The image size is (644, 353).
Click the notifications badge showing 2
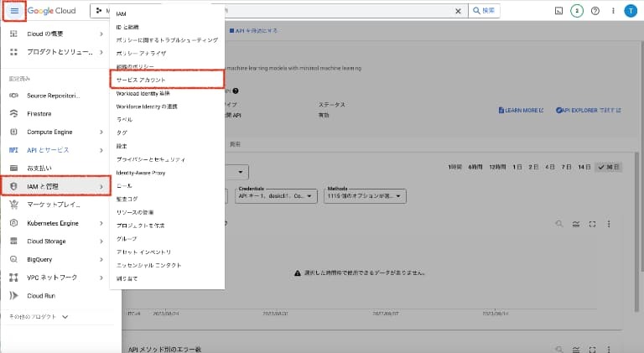click(x=577, y=11)
